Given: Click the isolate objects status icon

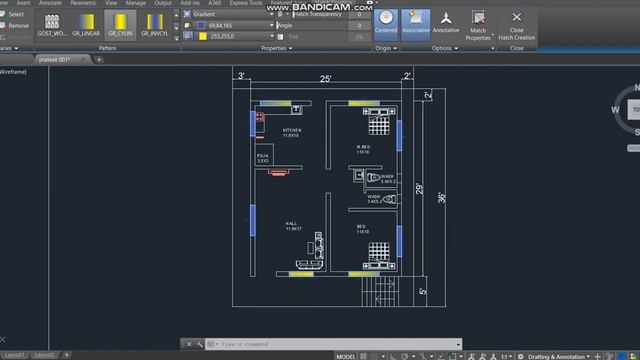Looking at the screenshot, I should coord(609,357).
